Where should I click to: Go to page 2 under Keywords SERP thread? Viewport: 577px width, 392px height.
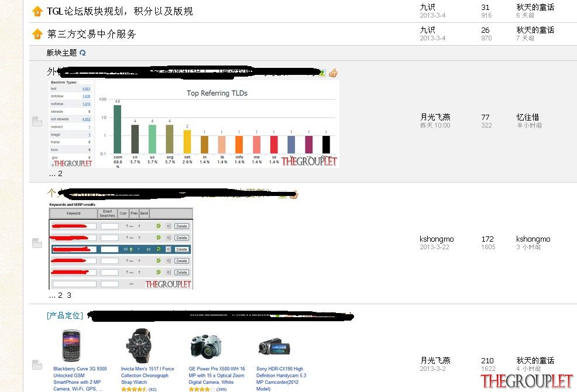coord(60,295)
